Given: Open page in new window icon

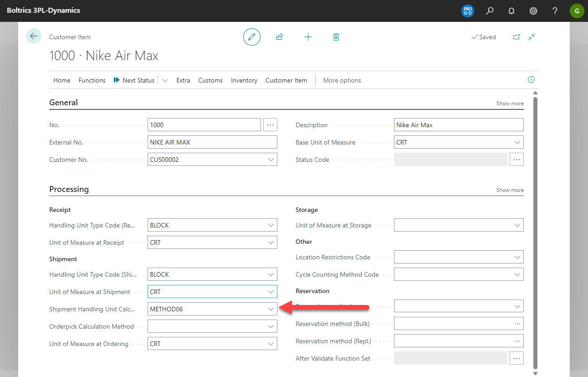Looking at the screenshot, I should click(516, 37).
